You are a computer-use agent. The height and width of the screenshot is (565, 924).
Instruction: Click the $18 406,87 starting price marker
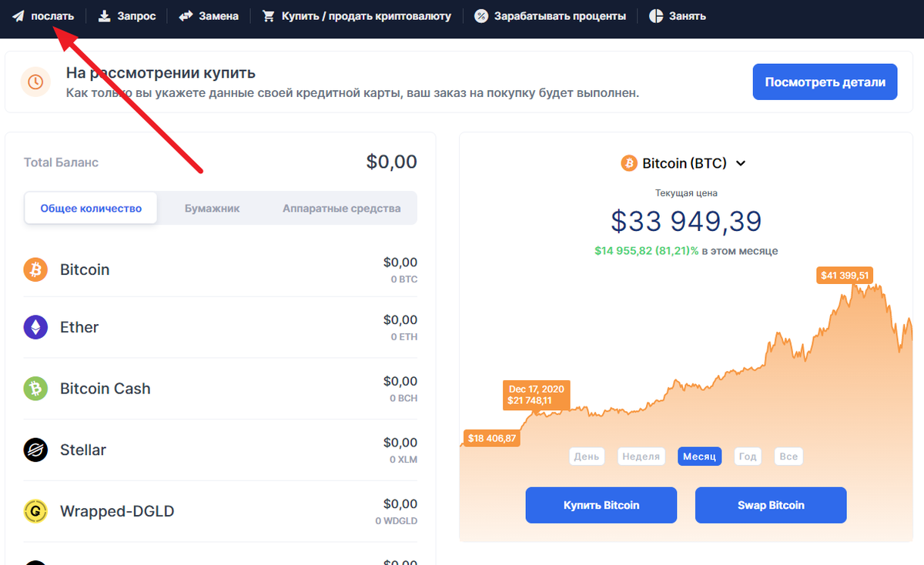pos(491,438)
